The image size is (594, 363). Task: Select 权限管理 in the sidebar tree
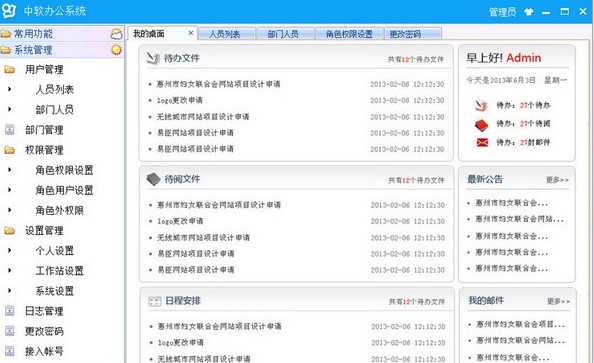point(44,150)
